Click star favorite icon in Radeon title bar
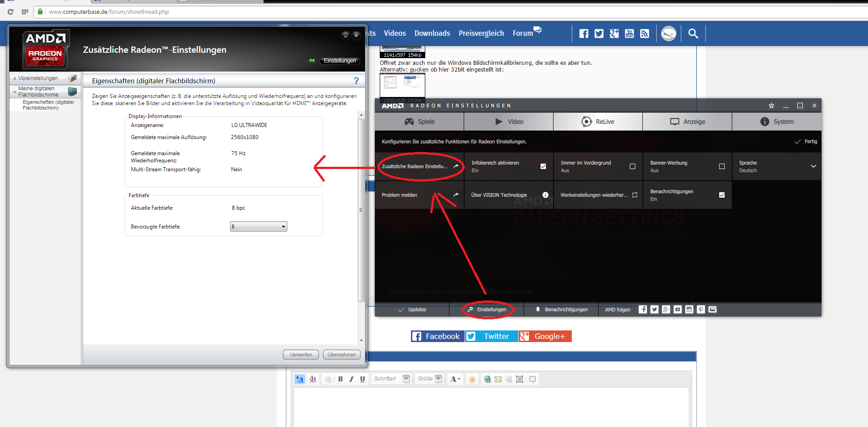The image size is (868, 427). pos(772,106)
